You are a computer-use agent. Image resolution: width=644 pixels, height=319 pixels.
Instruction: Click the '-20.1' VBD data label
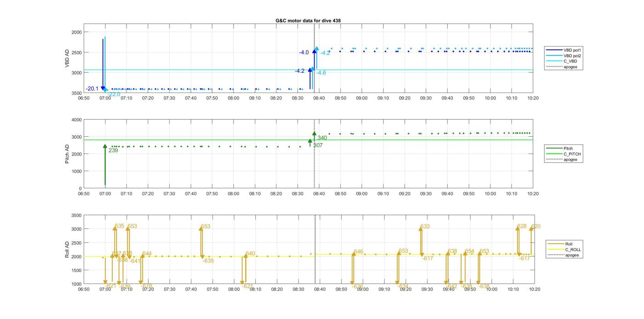coord(92,88)
